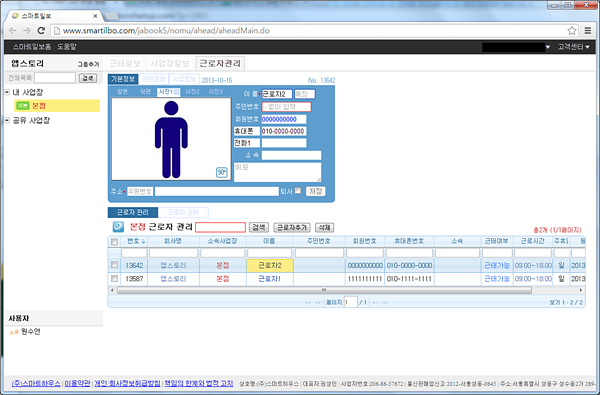Viewport: 600px width, 395px height.
Task: Go to last page in the table pager
Action: pyautogui.click(x=386, y=303)
